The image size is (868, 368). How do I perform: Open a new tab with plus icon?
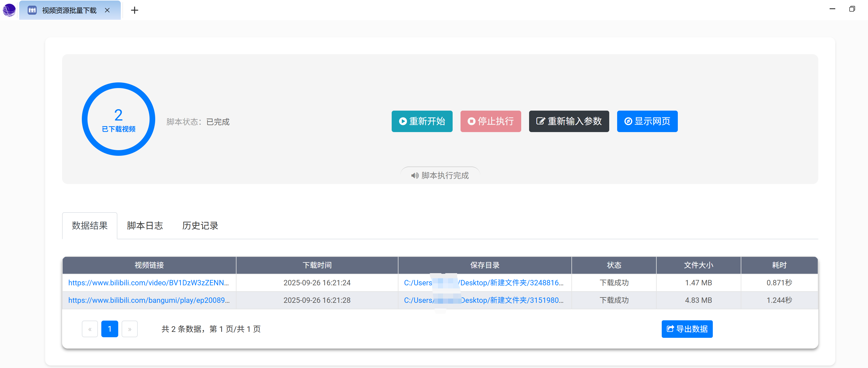(134, 10)
